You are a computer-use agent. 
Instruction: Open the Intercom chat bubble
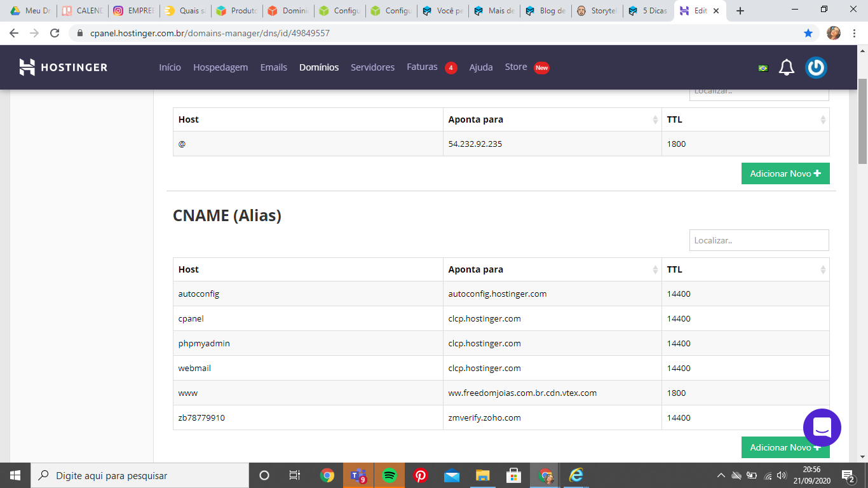click(x=822, y=428)
